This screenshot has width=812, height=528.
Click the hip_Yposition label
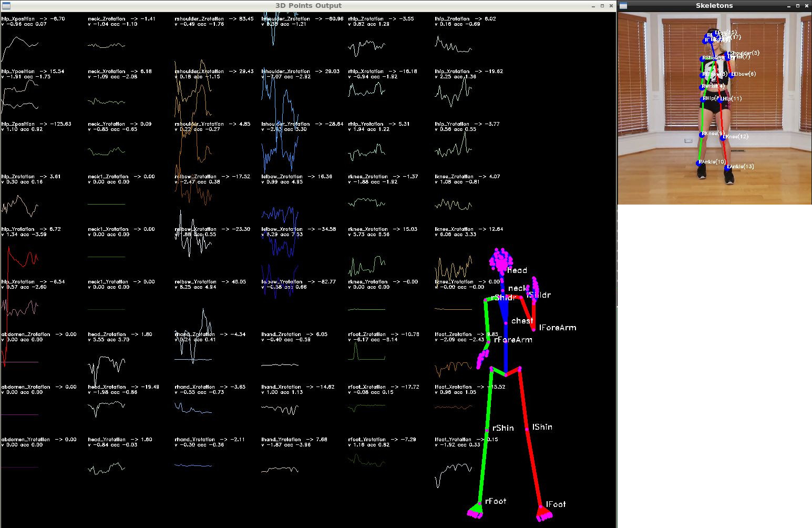18,71
